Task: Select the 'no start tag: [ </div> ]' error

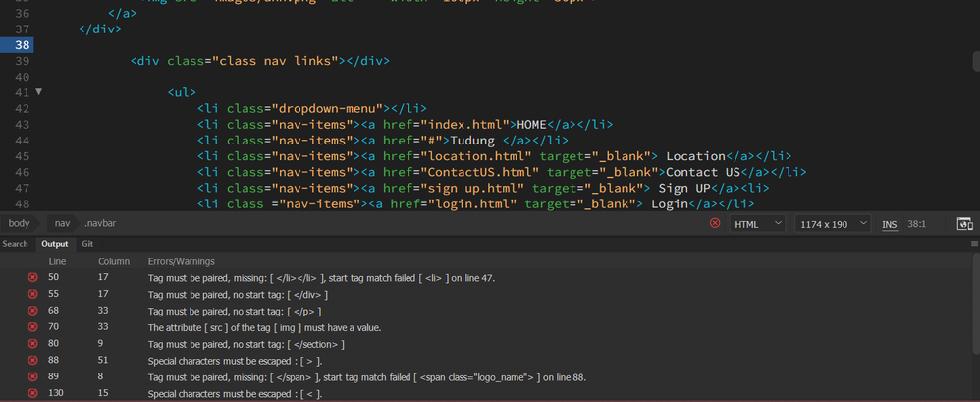Action: [238, 295]
